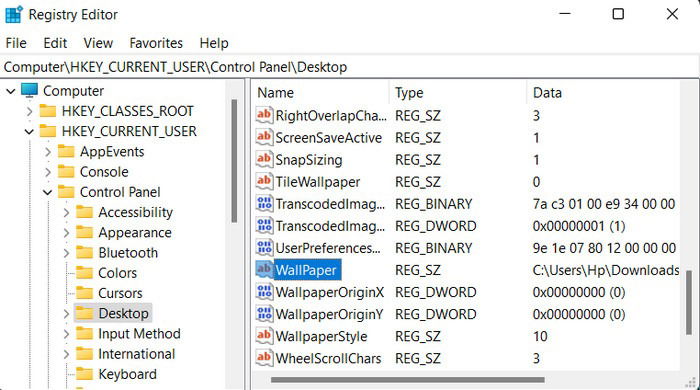This screenshot has width=700, height=390.
Task: Collapse the Control Panel tree node
Action: 47,192
